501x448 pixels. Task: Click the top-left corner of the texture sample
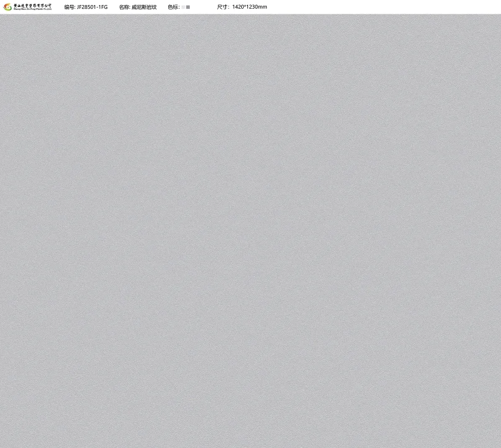pyautogui.click(x=2, y=16)
